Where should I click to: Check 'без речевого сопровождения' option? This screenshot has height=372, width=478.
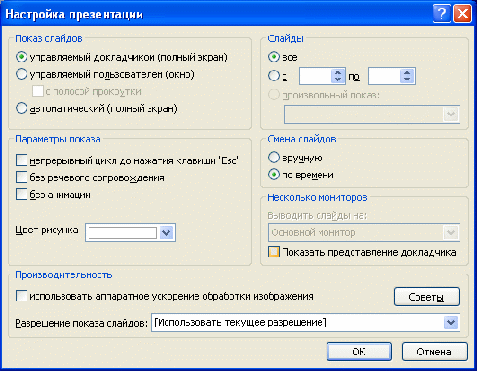click(x=21, y=177)
